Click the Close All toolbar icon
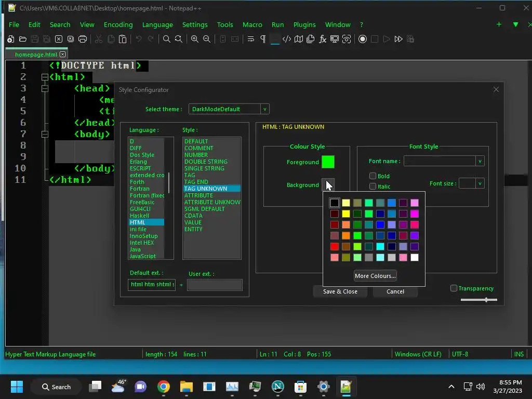Screen dimensions: 532x399 (71, 39)
